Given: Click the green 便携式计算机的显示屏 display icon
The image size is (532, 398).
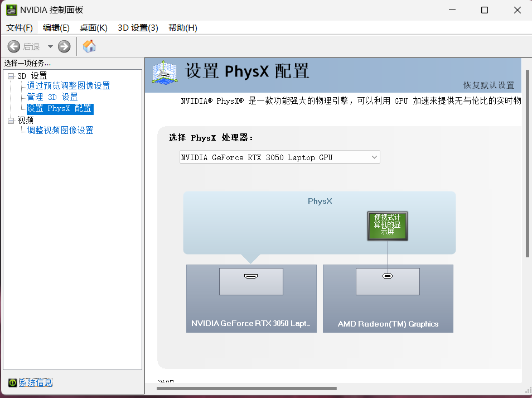Looking at the screenshot, I should click(388, 226).
